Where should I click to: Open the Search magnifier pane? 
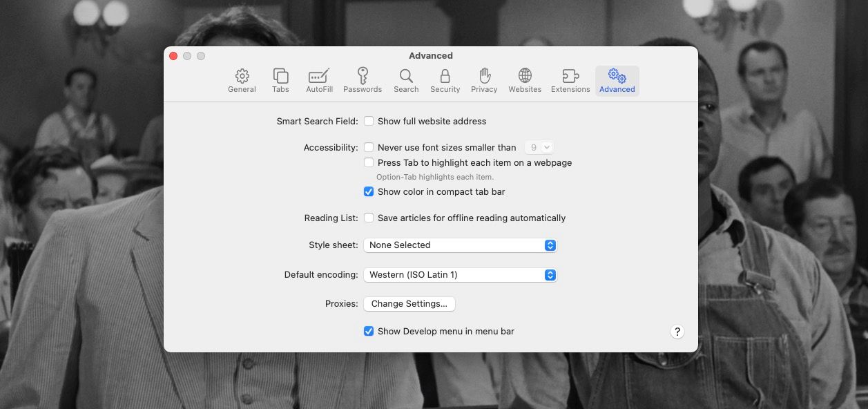tap(406, 81)
